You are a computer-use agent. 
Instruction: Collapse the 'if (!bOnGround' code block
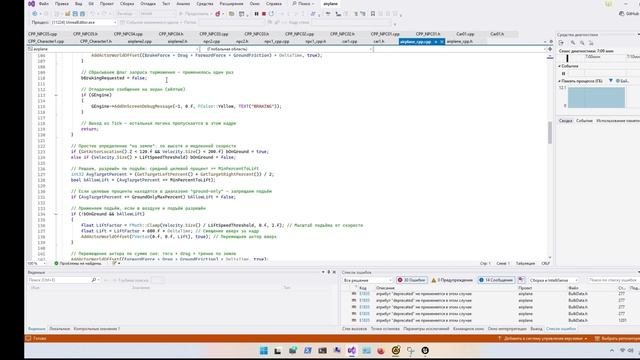[x=56, y=214]
